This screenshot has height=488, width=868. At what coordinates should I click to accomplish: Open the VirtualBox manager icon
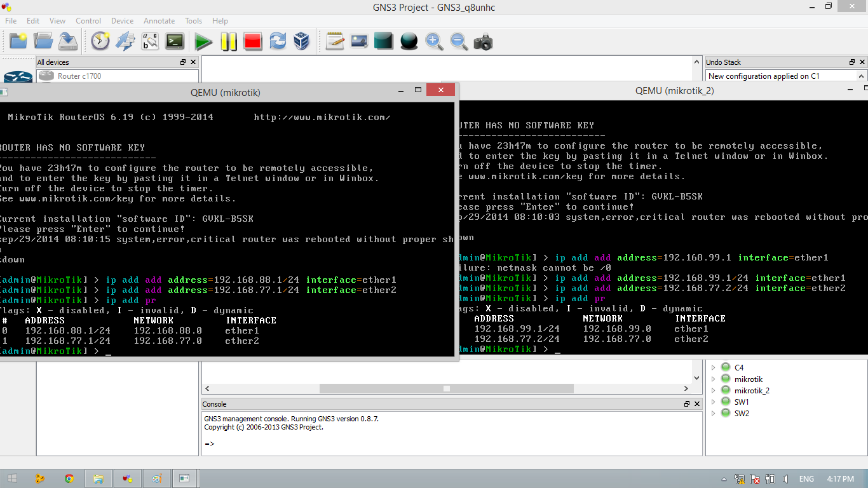(301, 41)
